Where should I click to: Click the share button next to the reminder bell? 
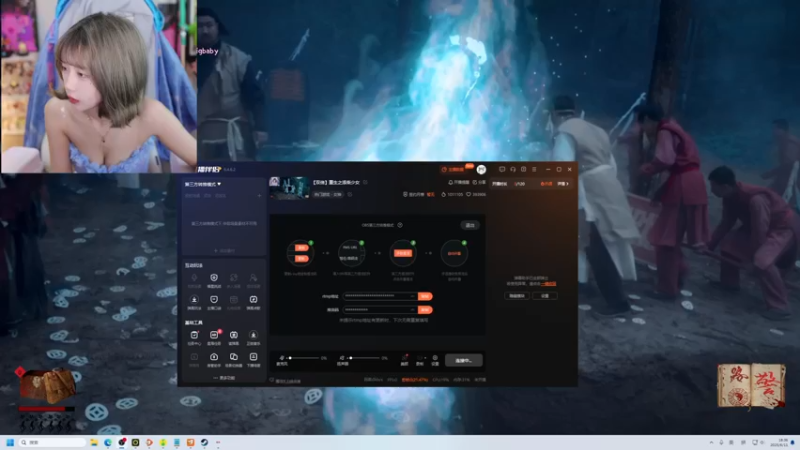(x=479, y=182)
